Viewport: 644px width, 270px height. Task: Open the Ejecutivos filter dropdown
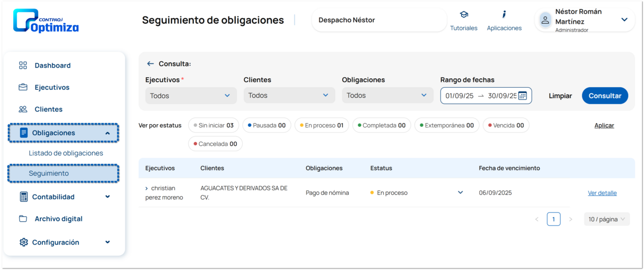[191, 96]
